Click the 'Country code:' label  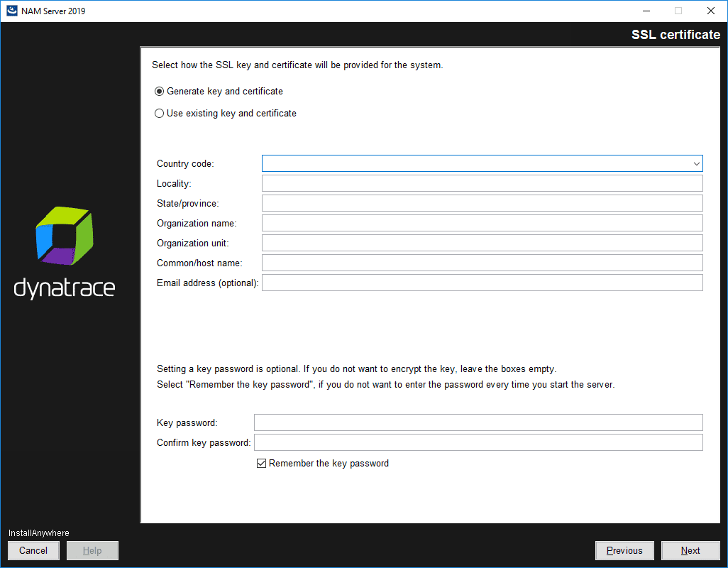point(185,163)
